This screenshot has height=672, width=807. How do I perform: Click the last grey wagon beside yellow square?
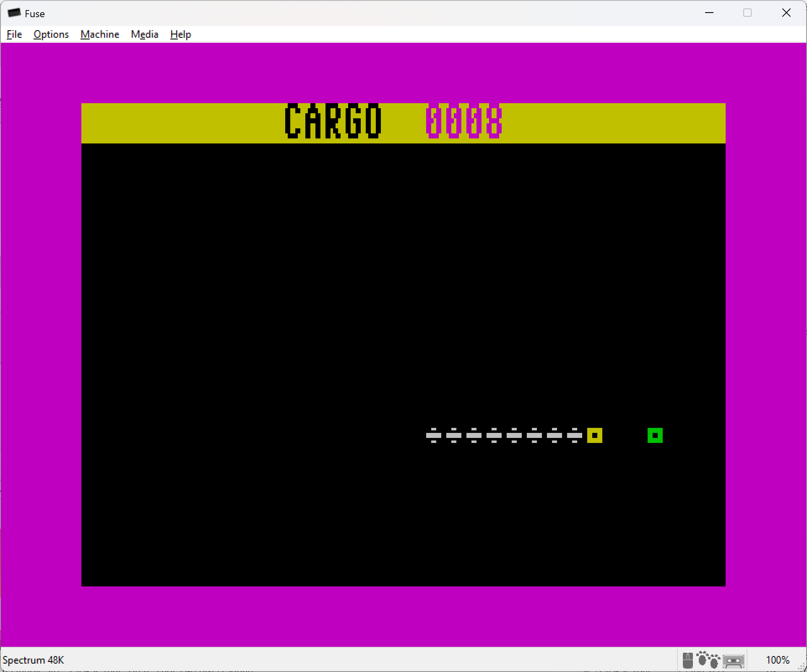574,435
